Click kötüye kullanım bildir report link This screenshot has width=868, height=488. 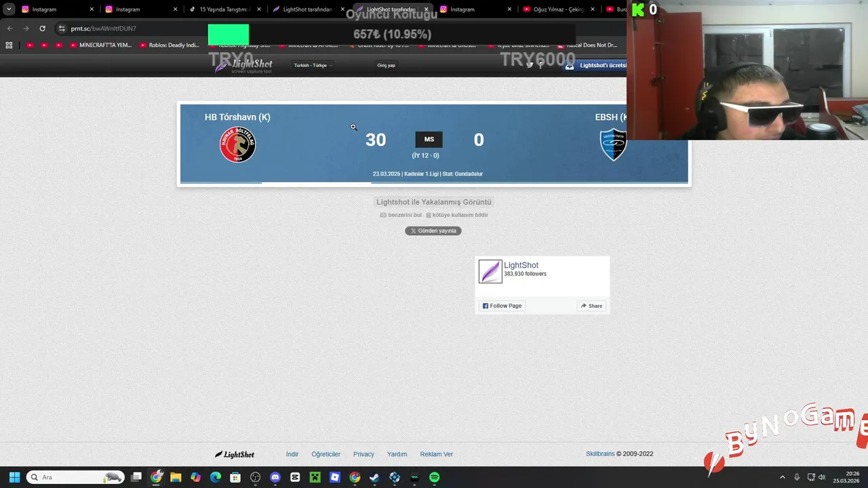(457, 215)
